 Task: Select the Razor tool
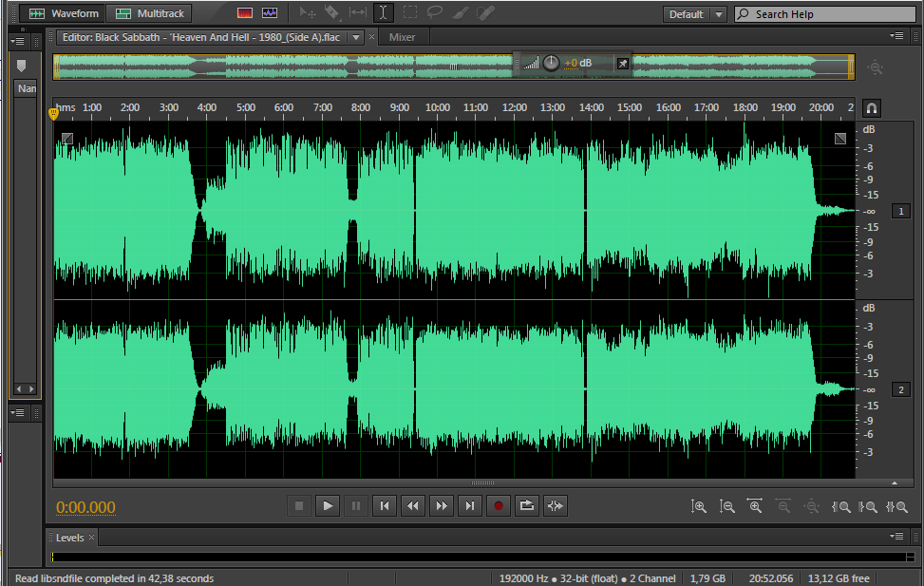point(332,13)
